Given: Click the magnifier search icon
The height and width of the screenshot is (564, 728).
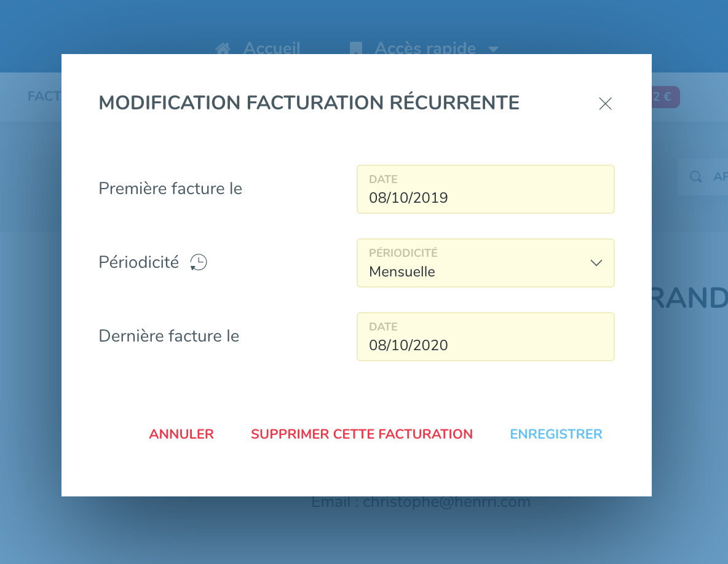Looking at the screenshot, I should click(x=695, y=177).
